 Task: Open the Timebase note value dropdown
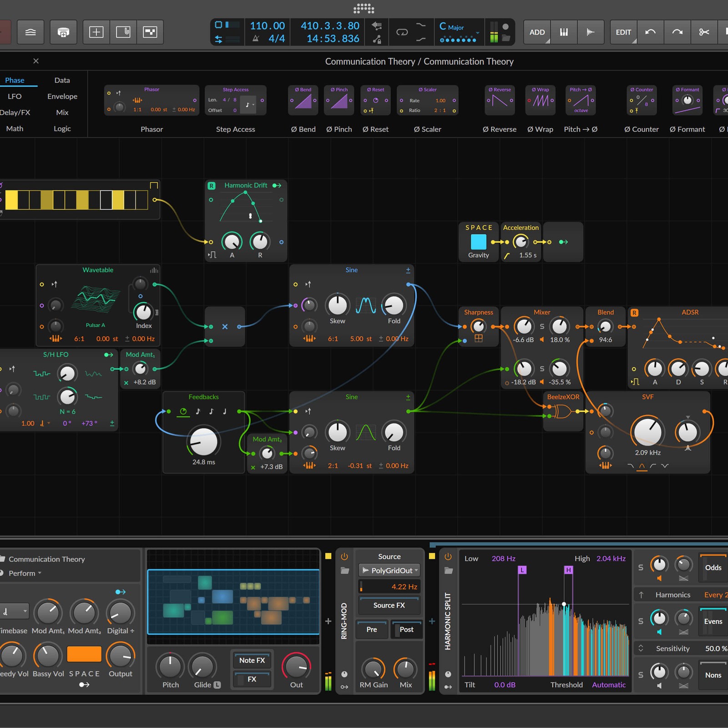[14, 612]
